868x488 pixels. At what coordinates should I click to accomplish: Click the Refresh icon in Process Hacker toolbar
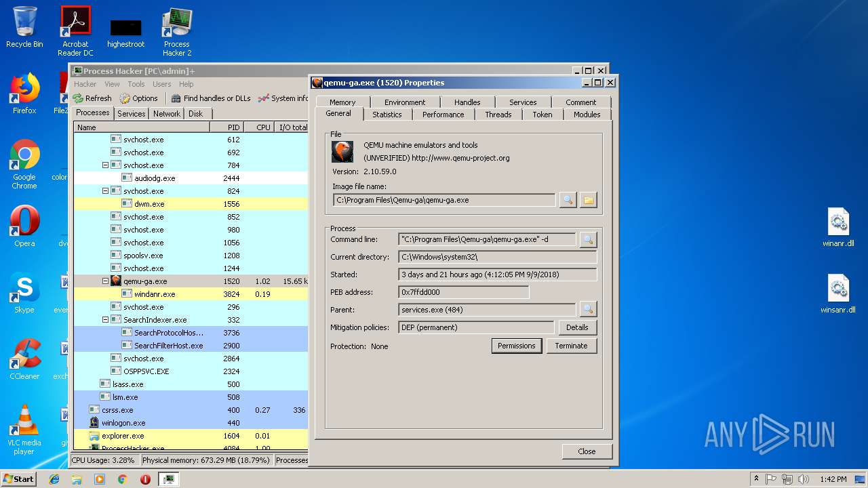pos(79,98)
